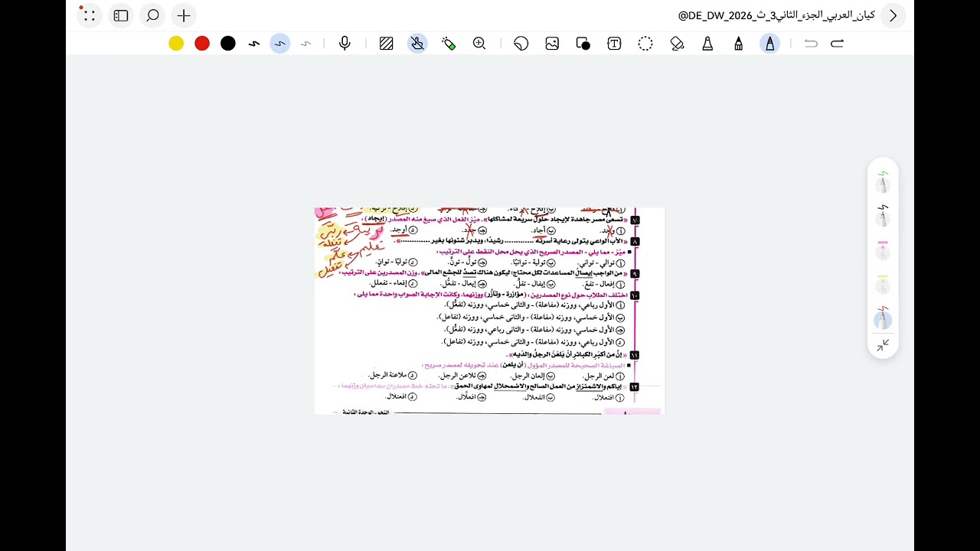Select the green favorite pen in side palette

883,182
